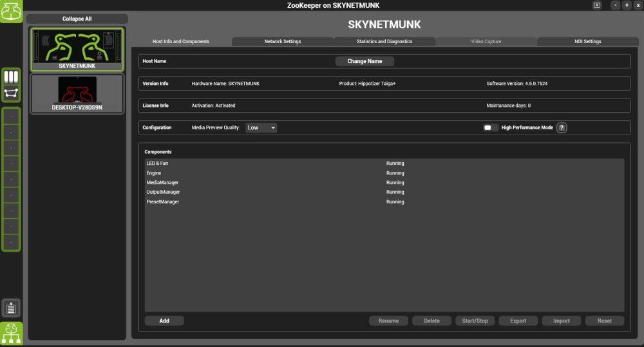Click Maintanance days: 0 text
Image resolution: width=644 pixels, height=347 pixels.
[x=509, y=106]
